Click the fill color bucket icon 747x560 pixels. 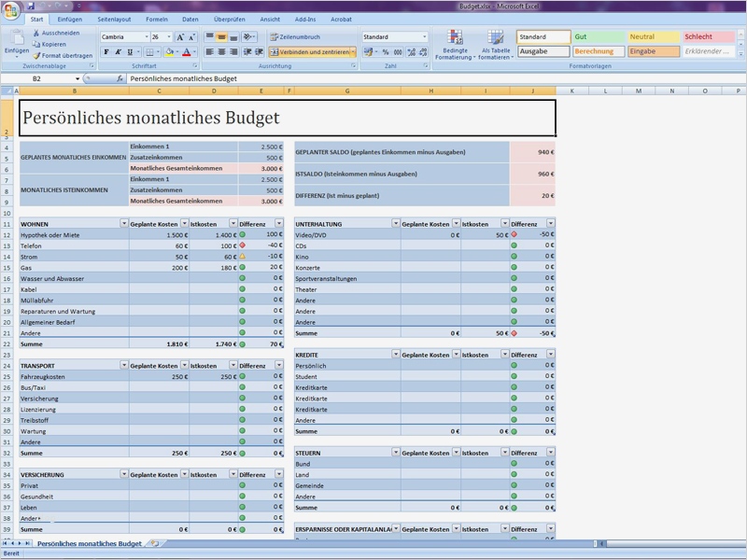pos(169,52)
